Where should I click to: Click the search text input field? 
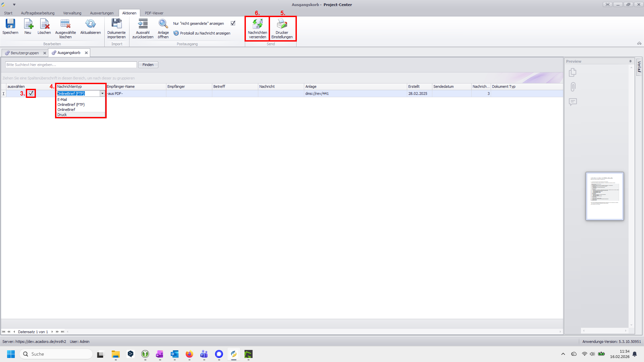71,65
